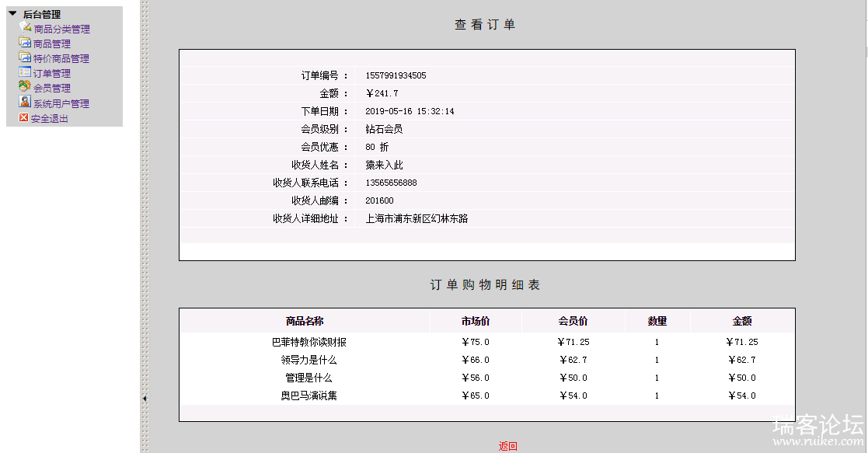Click order amount ￥241.7
The image size is (868, 453).
coord(382,93)
